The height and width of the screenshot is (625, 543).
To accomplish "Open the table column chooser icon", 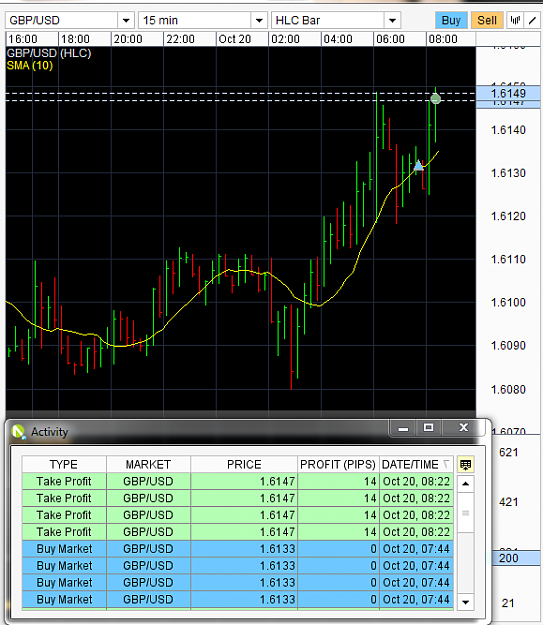I will pyautogui.click(x=465, y=464).
